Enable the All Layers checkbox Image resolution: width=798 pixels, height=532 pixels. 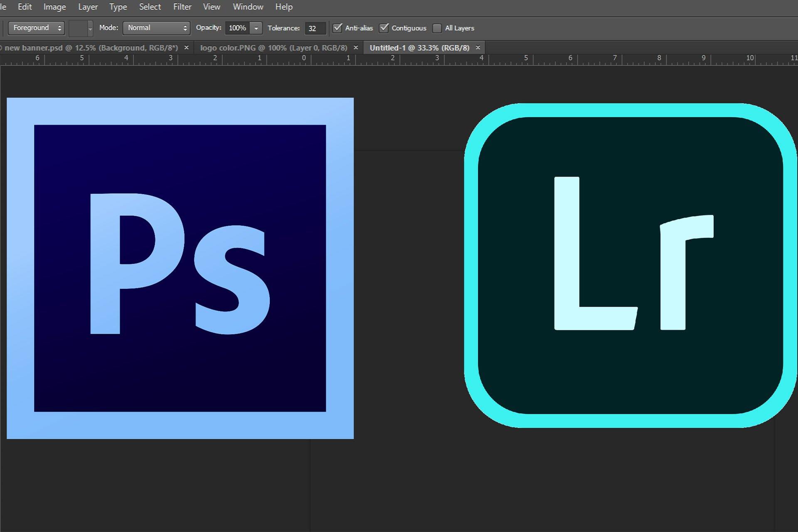tap(437, 28)
